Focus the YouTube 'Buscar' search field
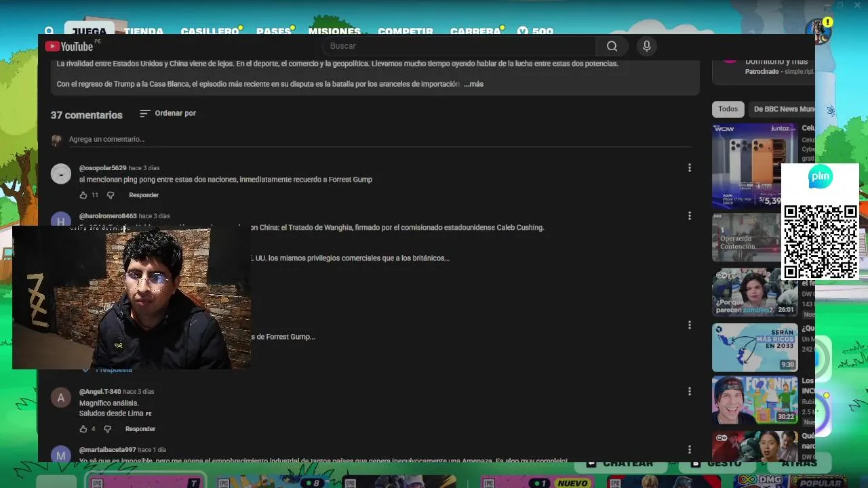This screenshot has height=488, width=868. coord(459,46)
